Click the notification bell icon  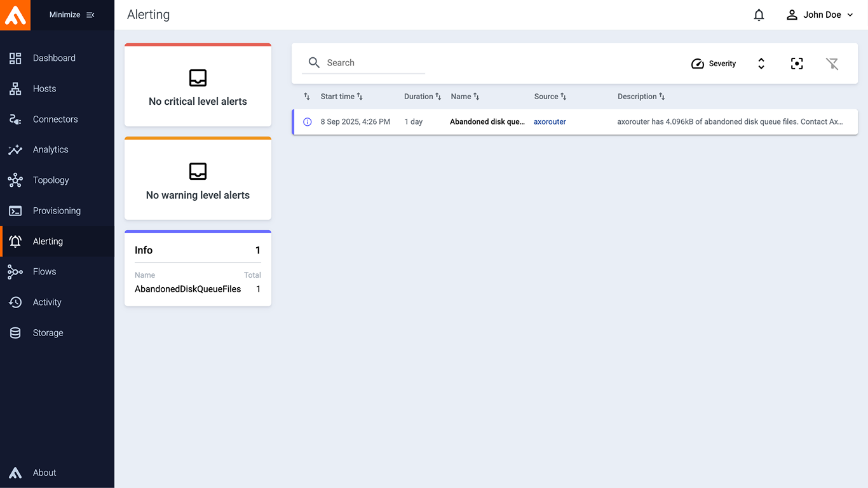click(759, 15)
